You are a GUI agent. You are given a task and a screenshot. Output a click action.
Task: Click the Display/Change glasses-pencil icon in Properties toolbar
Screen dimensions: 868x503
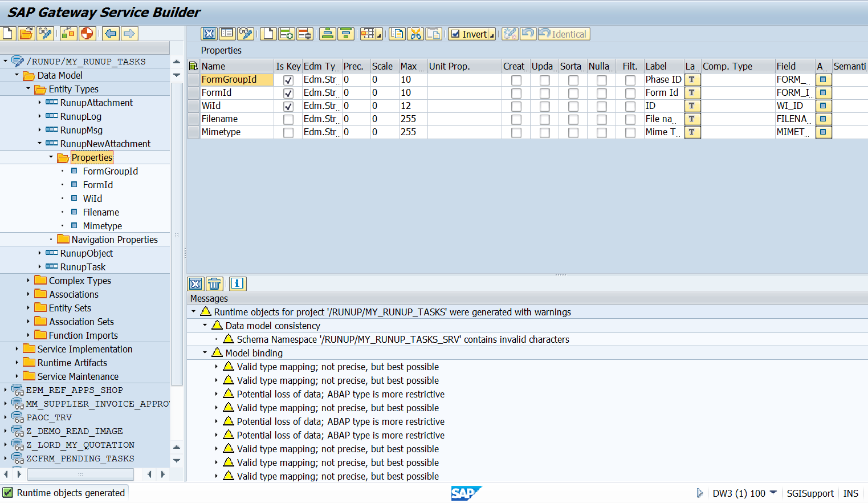click(246, 34)
